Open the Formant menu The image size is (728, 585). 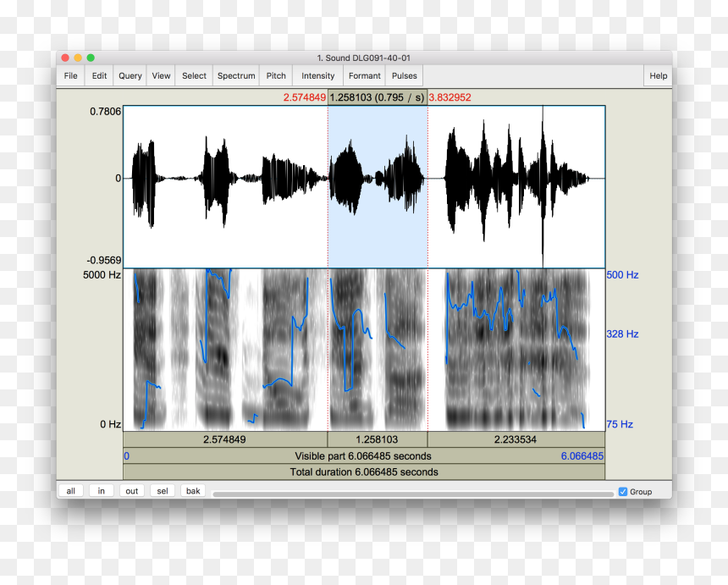pos(365,75)
